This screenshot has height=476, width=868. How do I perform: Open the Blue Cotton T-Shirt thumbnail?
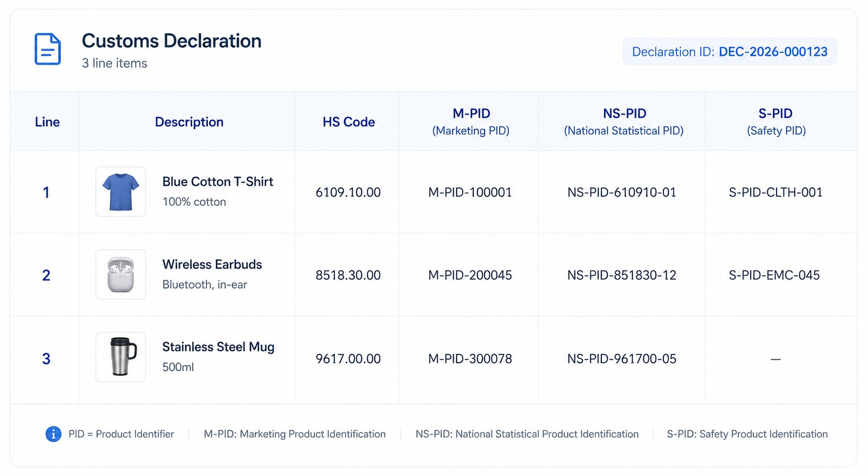click(x=120, y=192)
